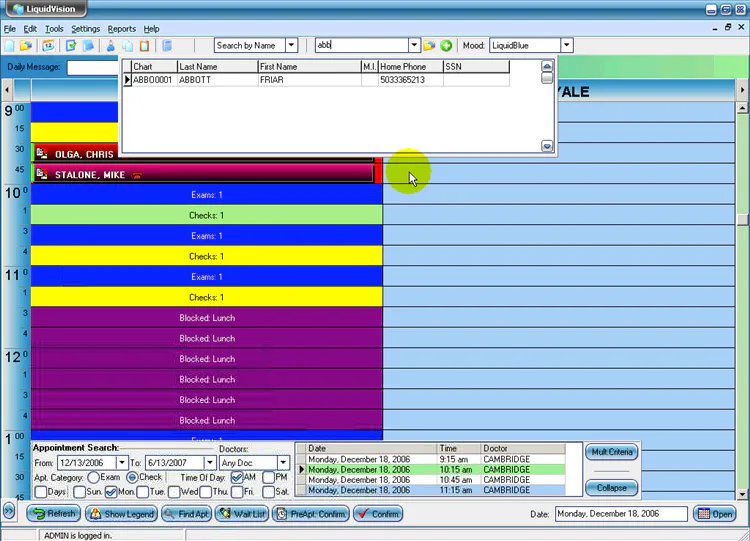Click the next column arrow right of schedule header

click(x=742, y=90)
